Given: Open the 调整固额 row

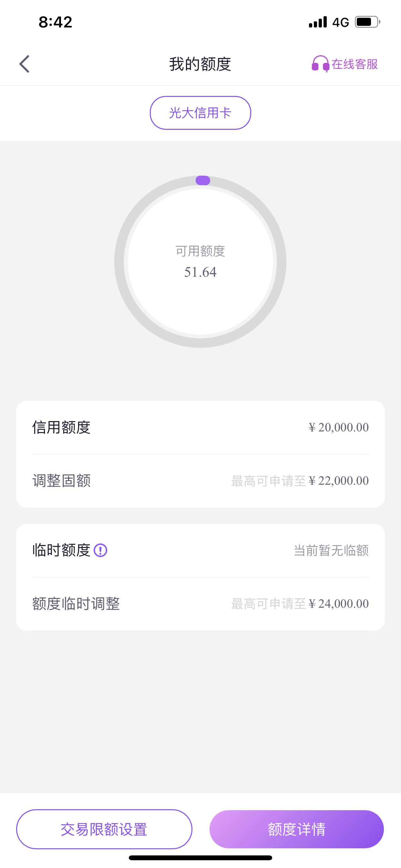Looking at the screenshot, I should pos(200,481).
